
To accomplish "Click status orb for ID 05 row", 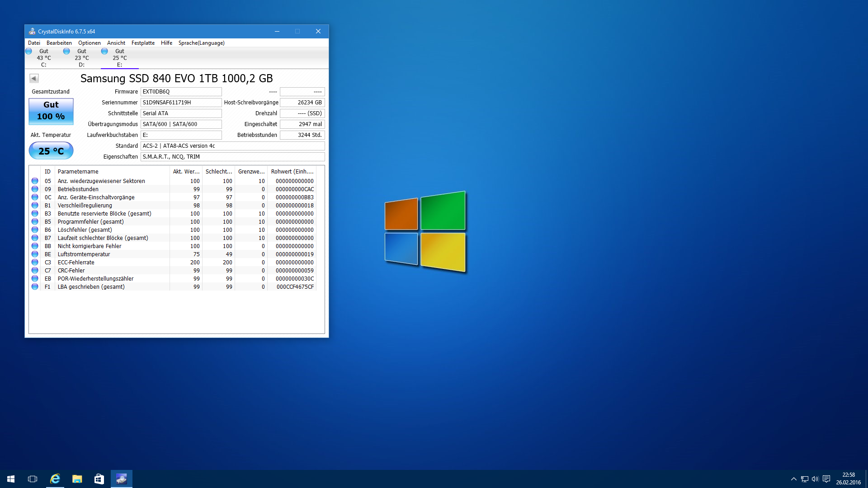I will click(x=35, y=181).
